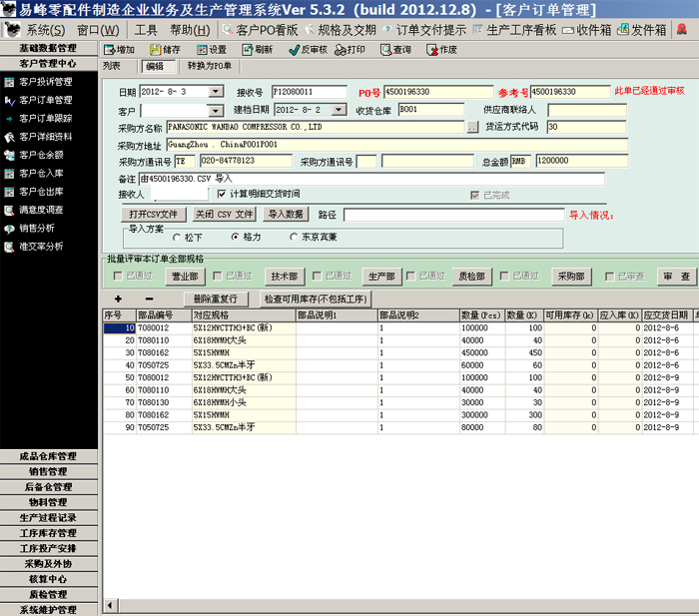
Task: Click the 增加 (Add) toolbar icon
Action: coord(119,49)
